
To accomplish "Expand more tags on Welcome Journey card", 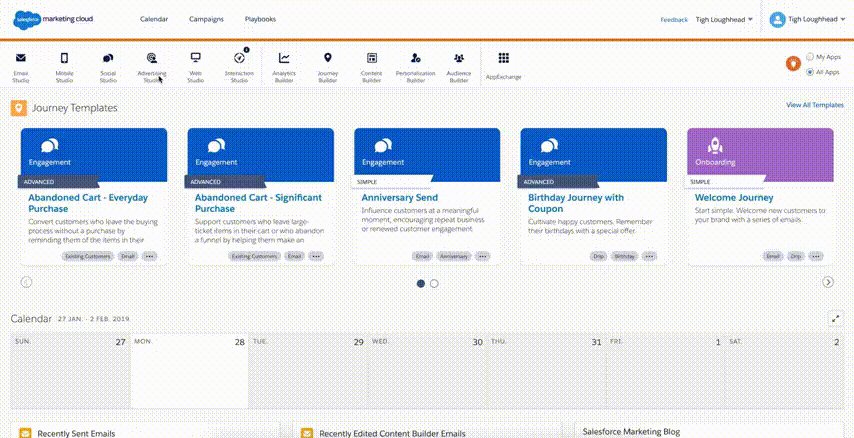I will pos(815,256).
